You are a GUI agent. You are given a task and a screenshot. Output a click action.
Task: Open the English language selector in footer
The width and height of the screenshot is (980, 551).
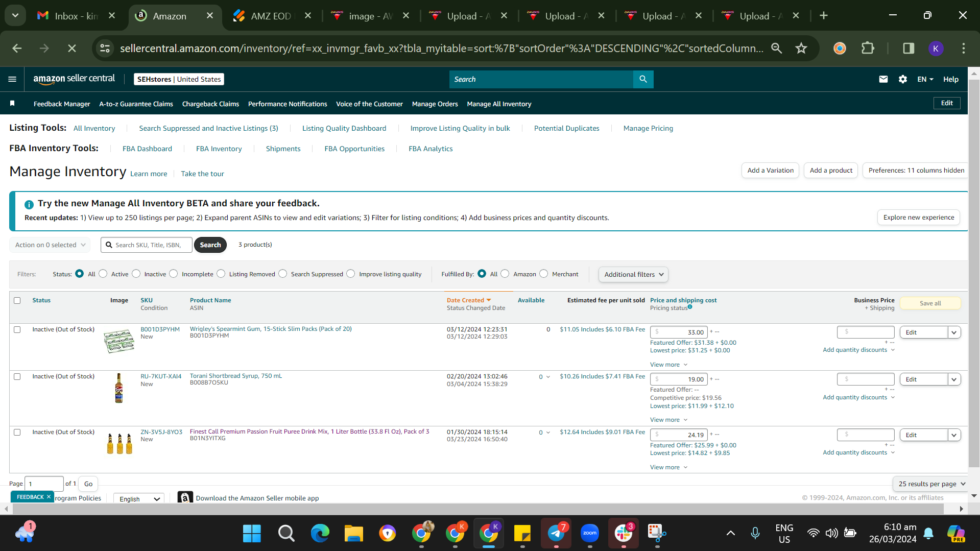[x=139, y=498]
